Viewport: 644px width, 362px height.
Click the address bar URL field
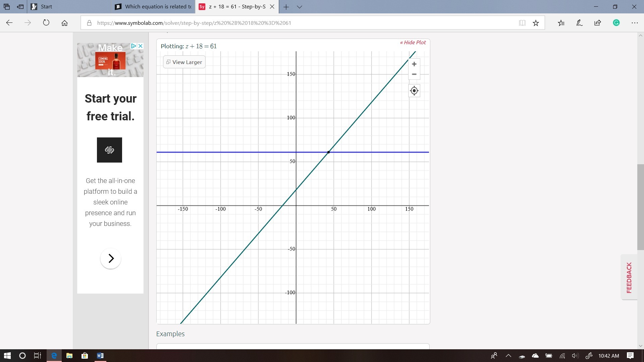(268, 23)
